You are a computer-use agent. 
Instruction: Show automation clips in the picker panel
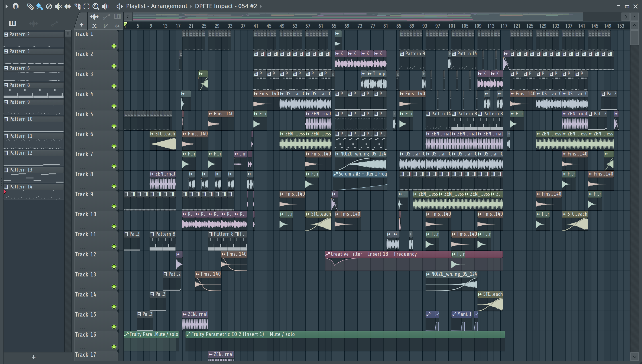pyautogui.click(x=55, y=23)
